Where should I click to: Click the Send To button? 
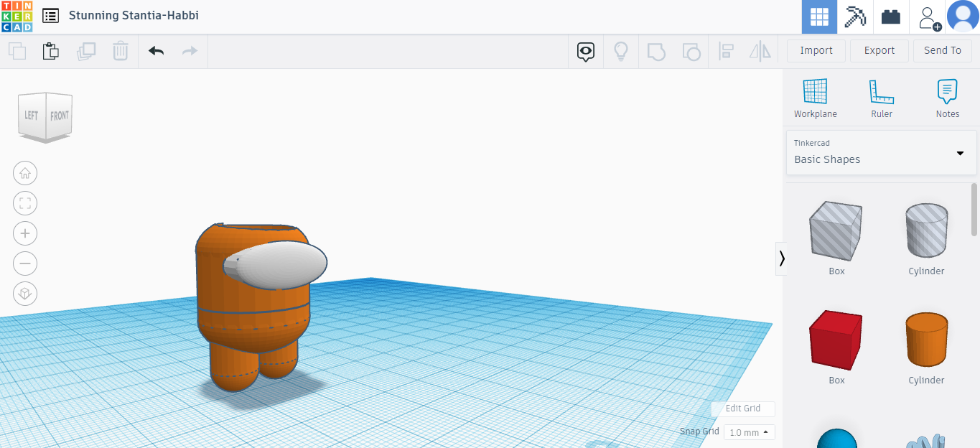coord(943,50)
